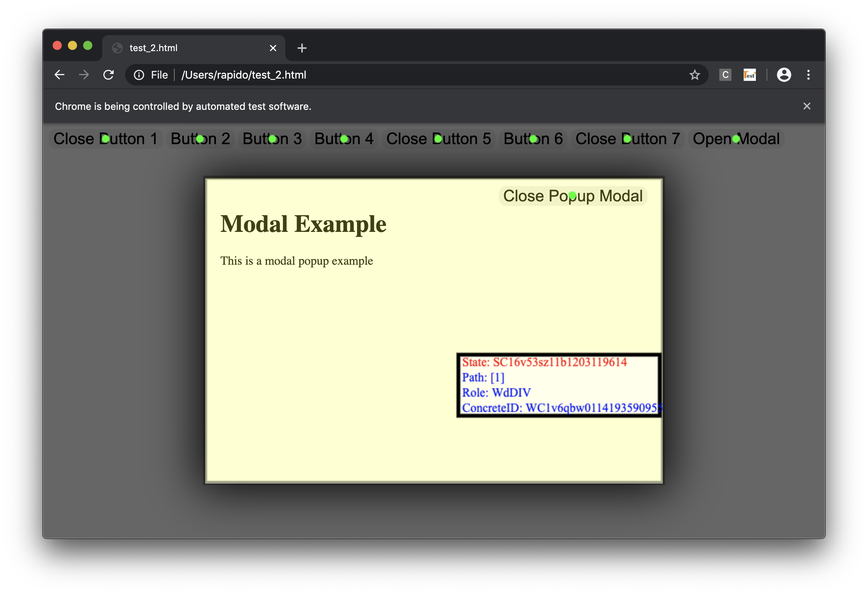This screenshot has width=868, height=595.
Task: Open the Chrome profile avatar
Action: (784, 75)
